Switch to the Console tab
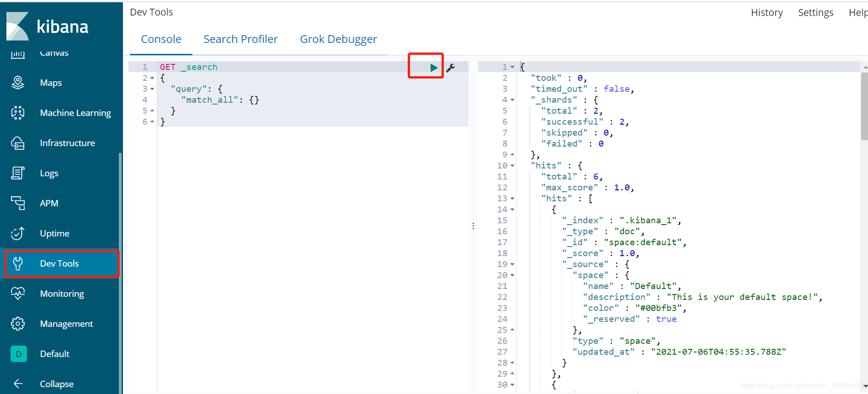 click(x=161, y=39)
